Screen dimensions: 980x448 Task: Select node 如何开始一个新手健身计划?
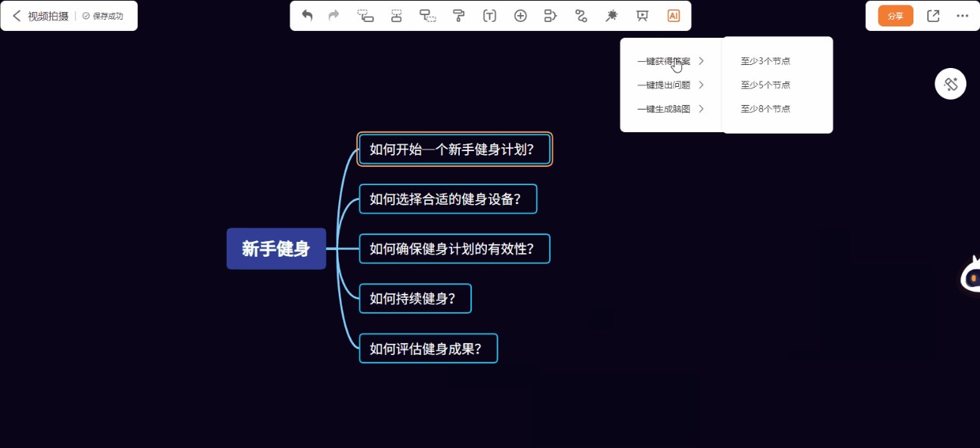coord(454,149)
